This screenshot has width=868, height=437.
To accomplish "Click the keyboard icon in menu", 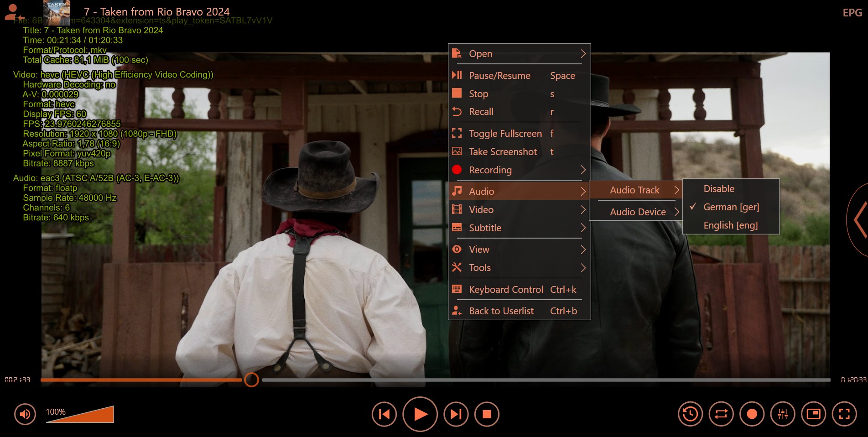I will [x=457, y=289].
